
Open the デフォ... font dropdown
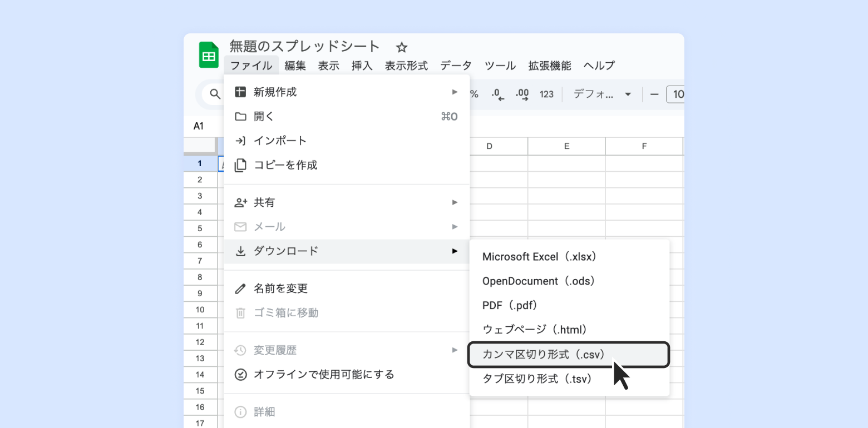click(x=603, y=94)
